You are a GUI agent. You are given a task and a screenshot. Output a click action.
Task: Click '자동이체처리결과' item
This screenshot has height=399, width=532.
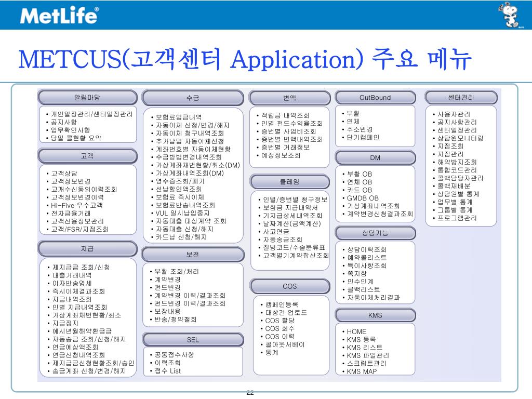(x=374, y=298)
